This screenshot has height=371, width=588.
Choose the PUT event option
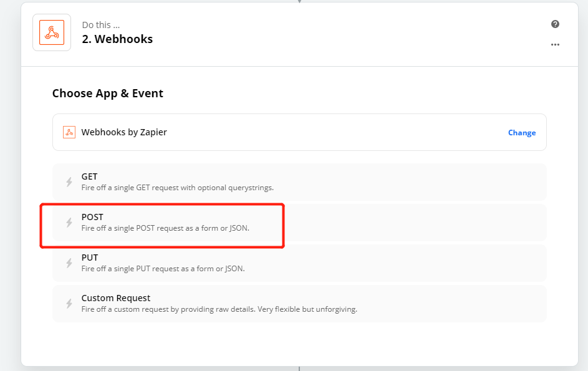[299, 263]
